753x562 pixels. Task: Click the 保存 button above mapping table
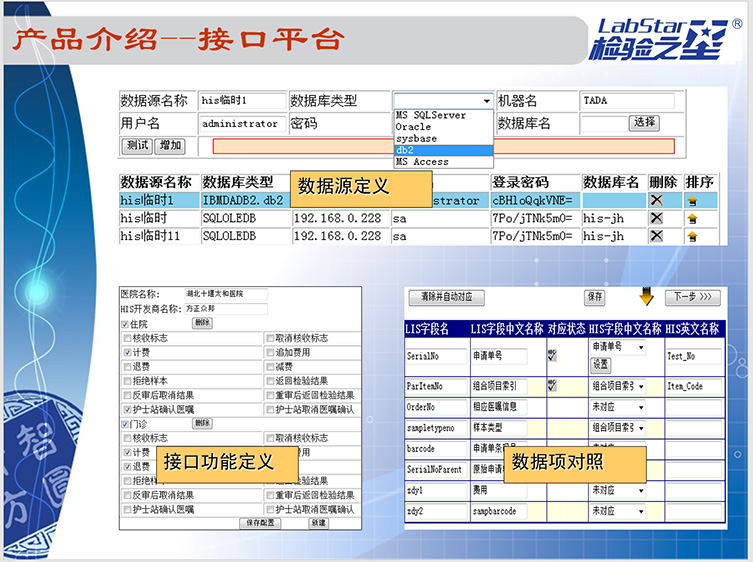pyautogui.click(x=595, y=297)
